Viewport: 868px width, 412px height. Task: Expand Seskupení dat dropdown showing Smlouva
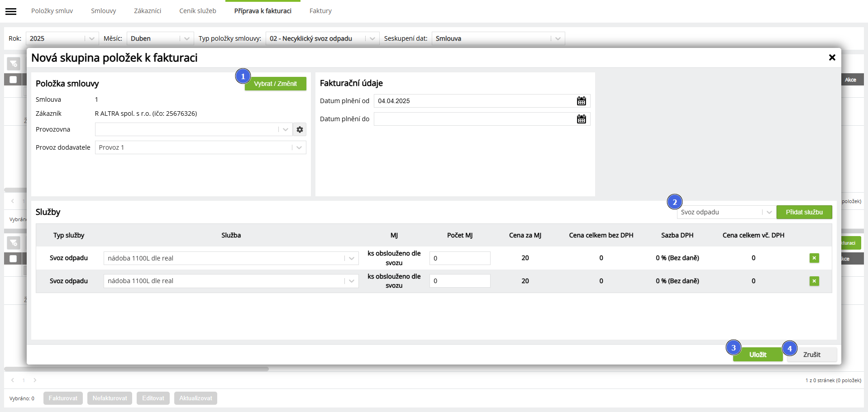[498, 38]
